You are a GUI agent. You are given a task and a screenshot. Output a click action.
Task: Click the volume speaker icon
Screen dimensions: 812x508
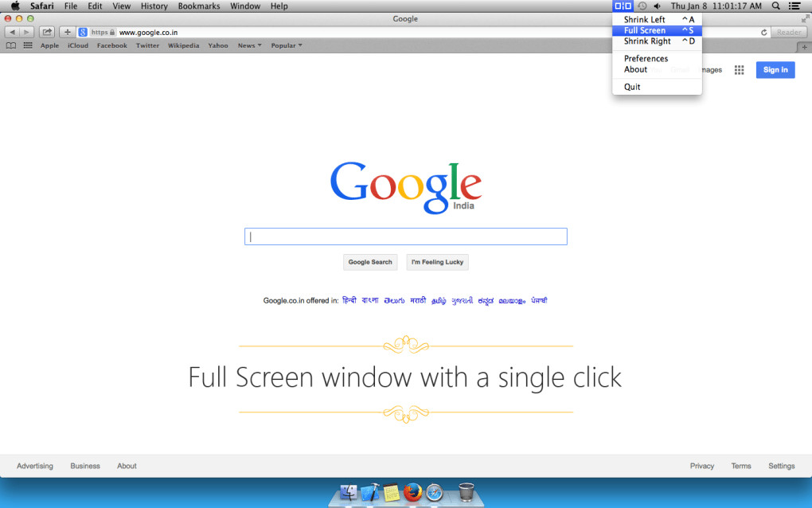(x=657, y=6)
